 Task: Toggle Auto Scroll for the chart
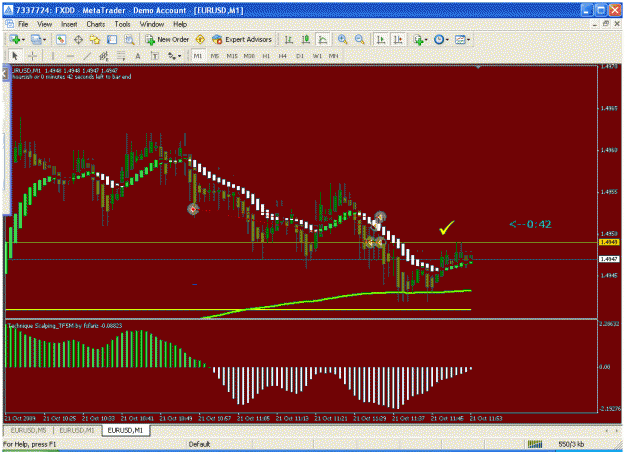[x=381, y=39]
